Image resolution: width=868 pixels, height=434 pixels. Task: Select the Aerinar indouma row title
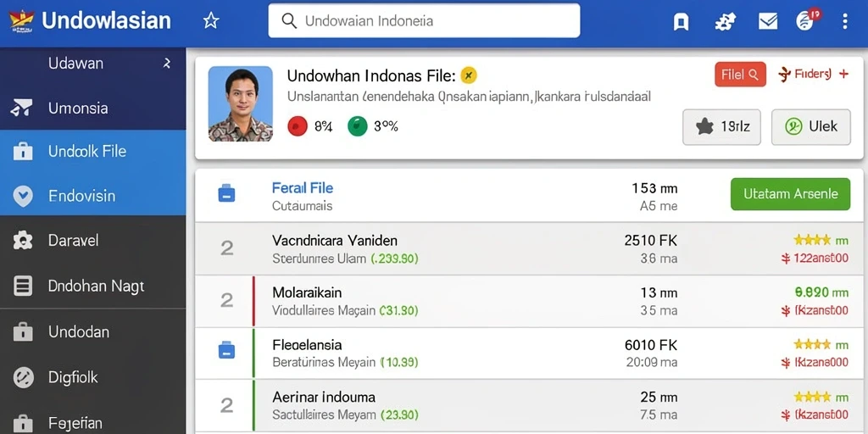point(323,397)
